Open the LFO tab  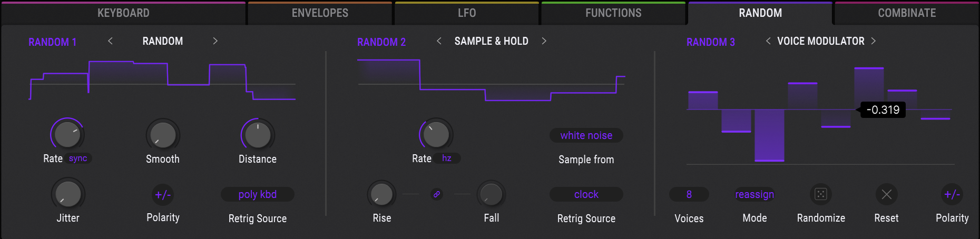pos(467,13)
